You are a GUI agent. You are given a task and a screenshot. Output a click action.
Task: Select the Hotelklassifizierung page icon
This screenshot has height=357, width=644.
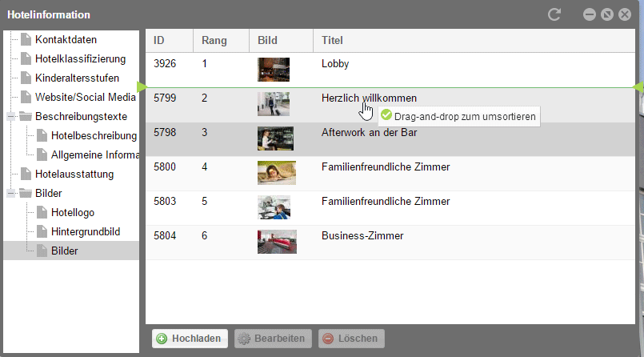(26, 58)
